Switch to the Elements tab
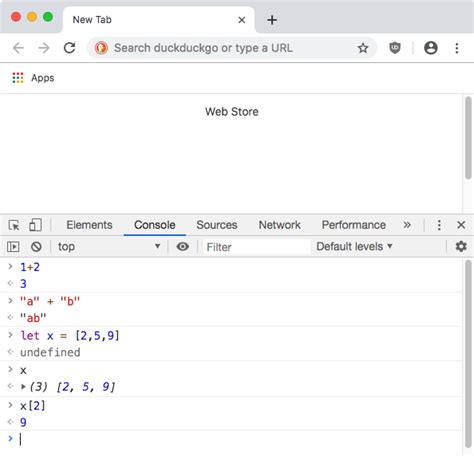 (x=89, y=225)
